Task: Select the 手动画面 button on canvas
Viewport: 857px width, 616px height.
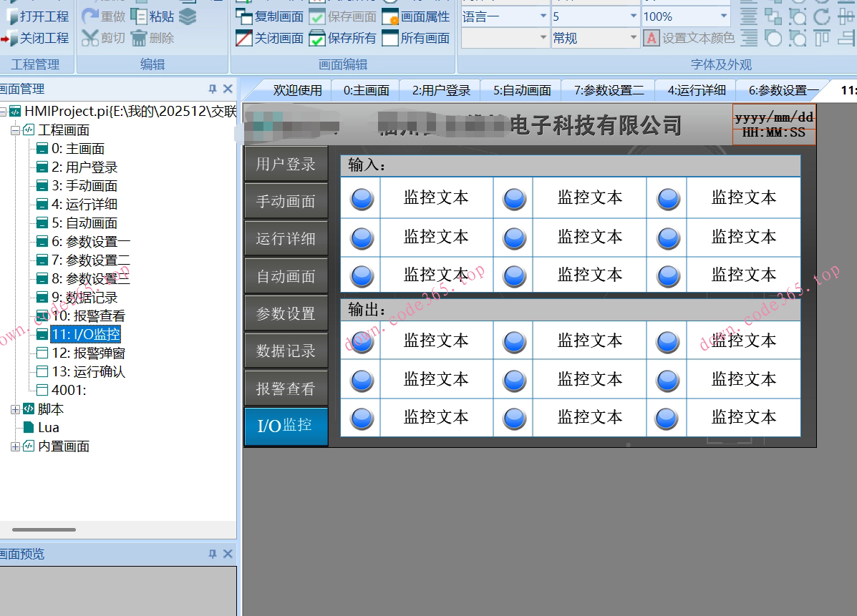Action: 286,201
